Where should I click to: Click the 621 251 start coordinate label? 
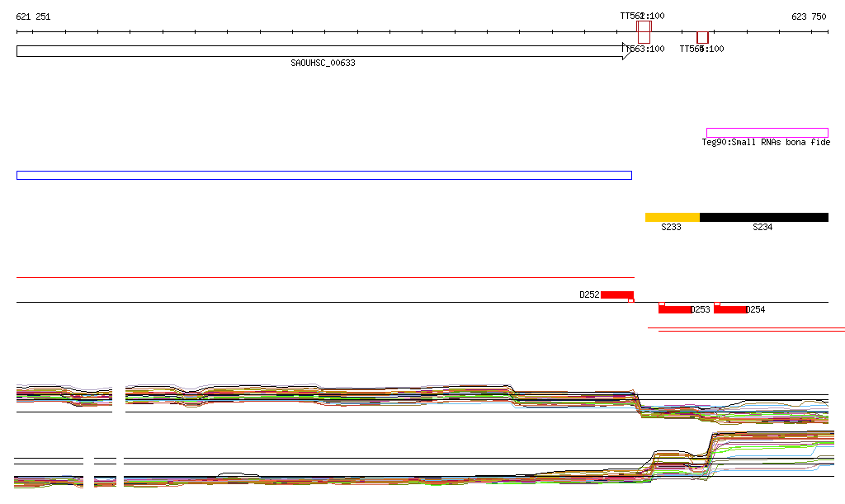[33, 16]
